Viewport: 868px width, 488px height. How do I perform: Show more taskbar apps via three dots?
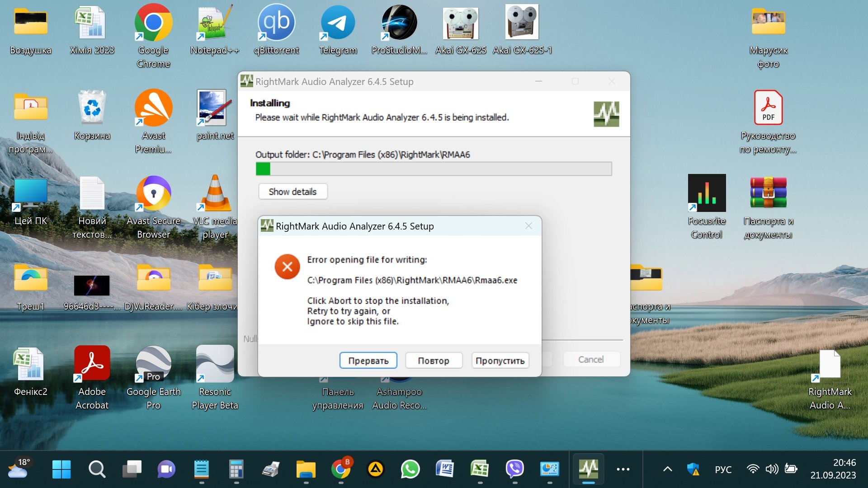click(x=623, y=469)
